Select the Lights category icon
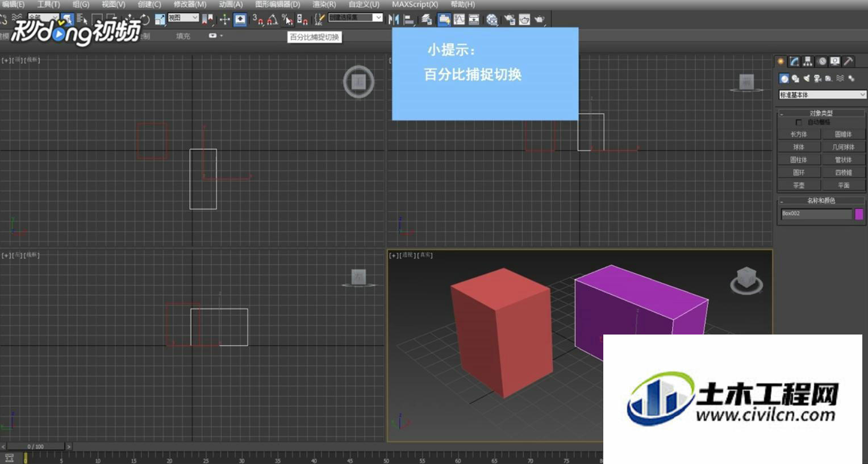Image resolution: width=868 pixels, height=464 pixels. 806,78
